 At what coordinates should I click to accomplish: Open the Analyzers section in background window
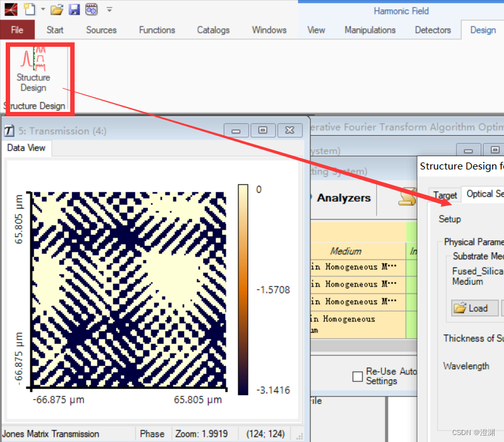click(343, 198)
